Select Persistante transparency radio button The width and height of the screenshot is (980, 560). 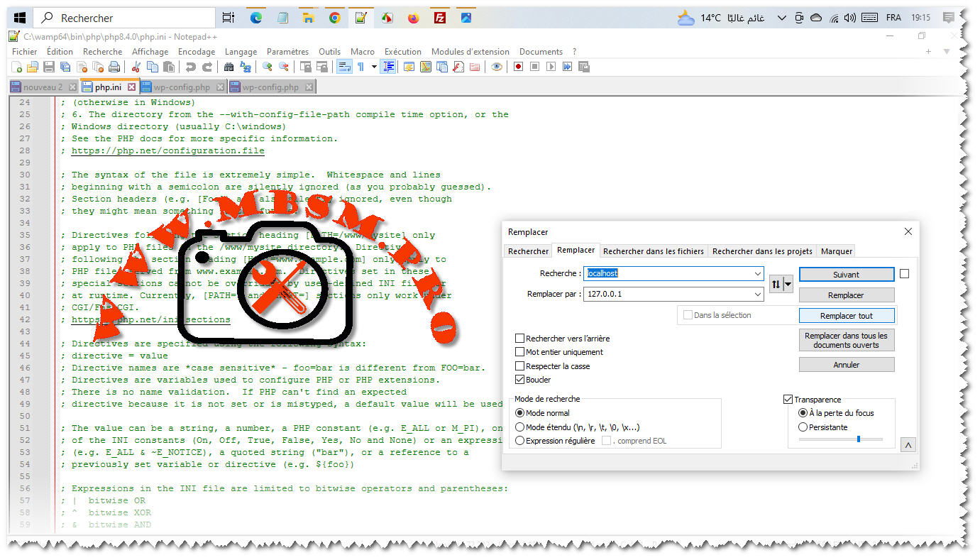pyautogui.click(x=803, y=427)
